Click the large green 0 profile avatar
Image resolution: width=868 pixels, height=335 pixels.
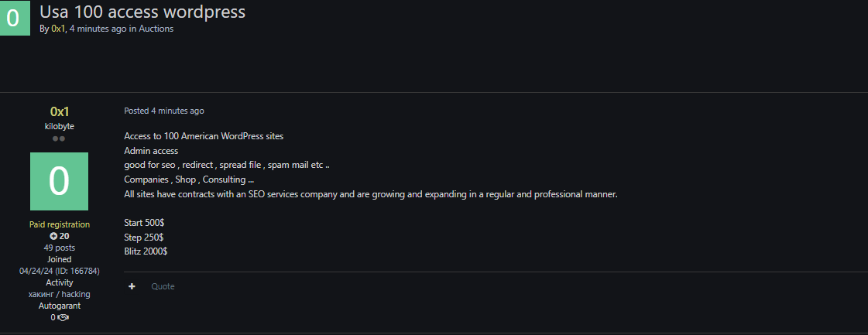pos(59,181)
